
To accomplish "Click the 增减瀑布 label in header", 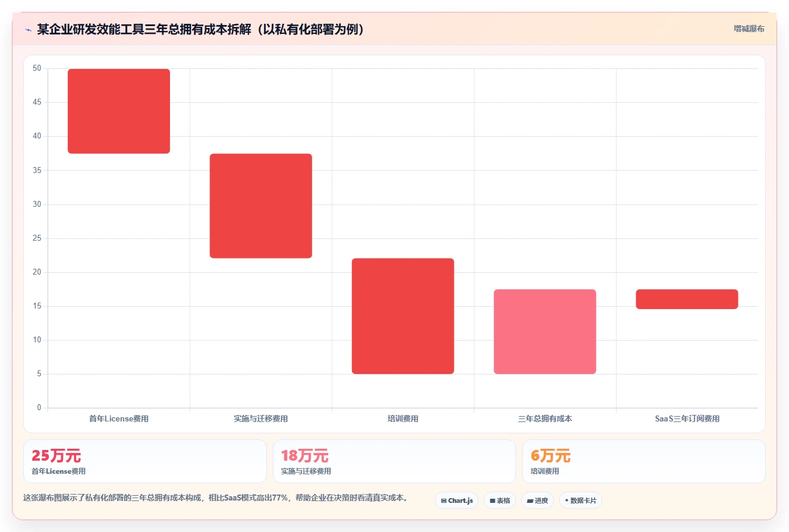I will (749, 29).
